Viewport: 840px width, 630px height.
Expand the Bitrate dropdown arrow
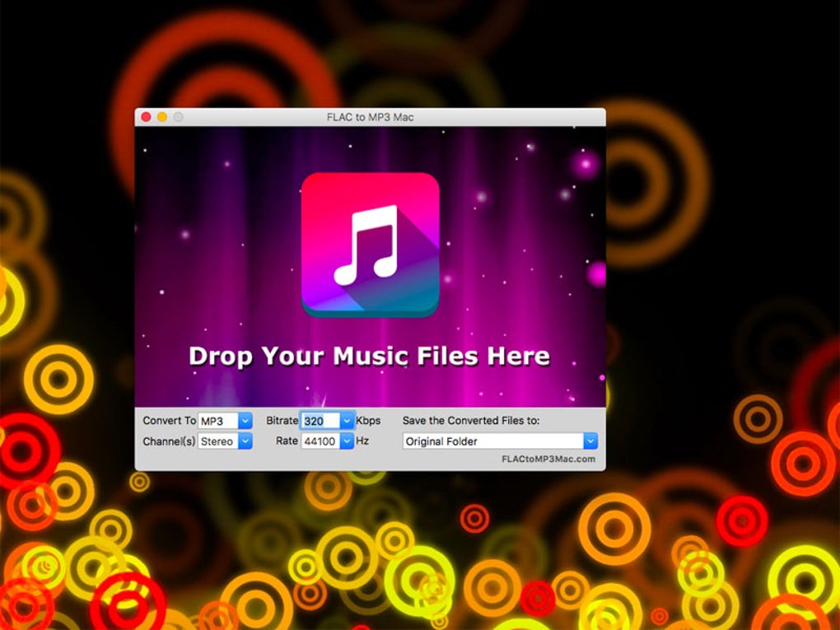348,421
